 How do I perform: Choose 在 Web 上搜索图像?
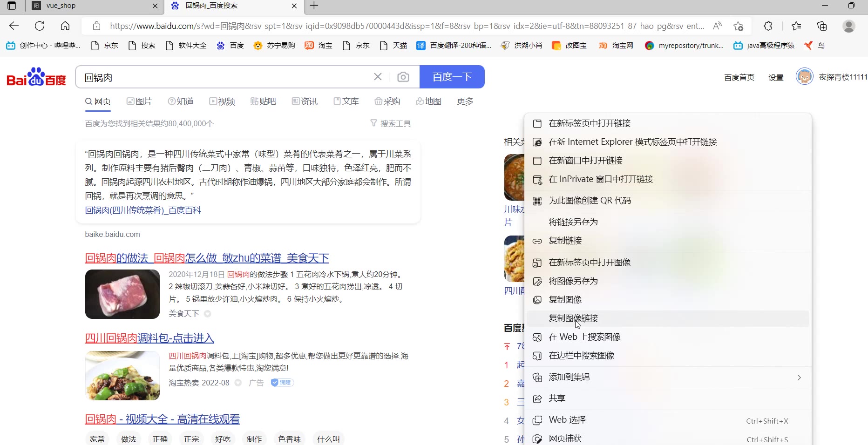coord(668,337)
